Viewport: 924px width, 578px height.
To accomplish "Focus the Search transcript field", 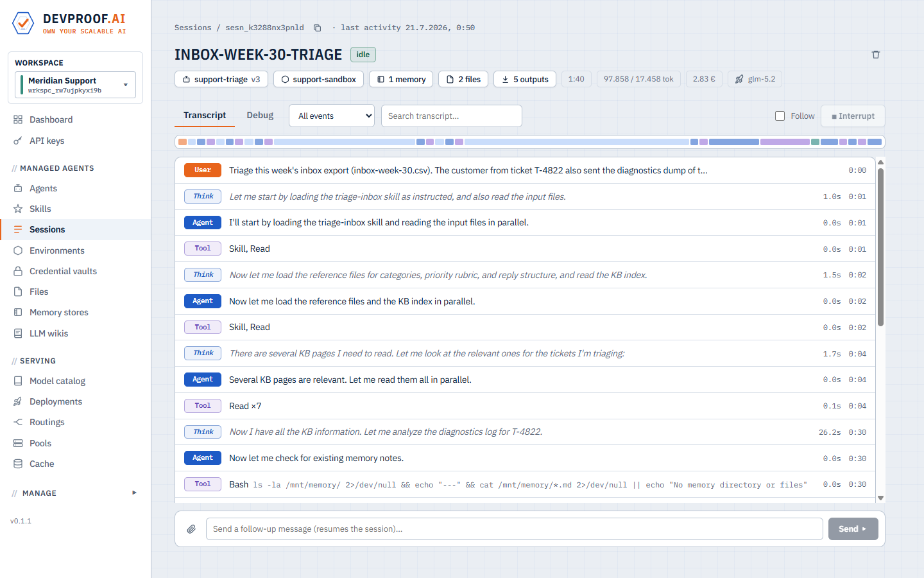I will (x=452, y=116).
